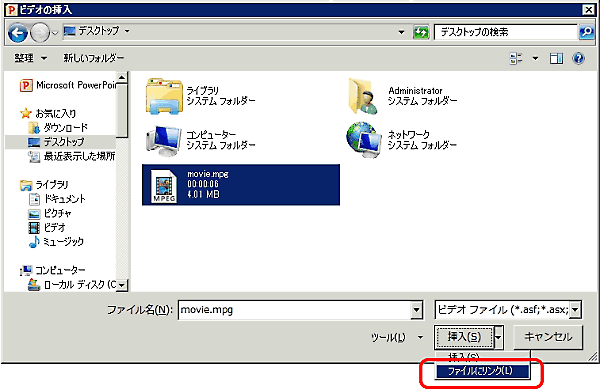Choose 挿入(S) in the dropdown menu
Image resolution: width=600 pixels, height=391 pixels.
click(482, 357)
